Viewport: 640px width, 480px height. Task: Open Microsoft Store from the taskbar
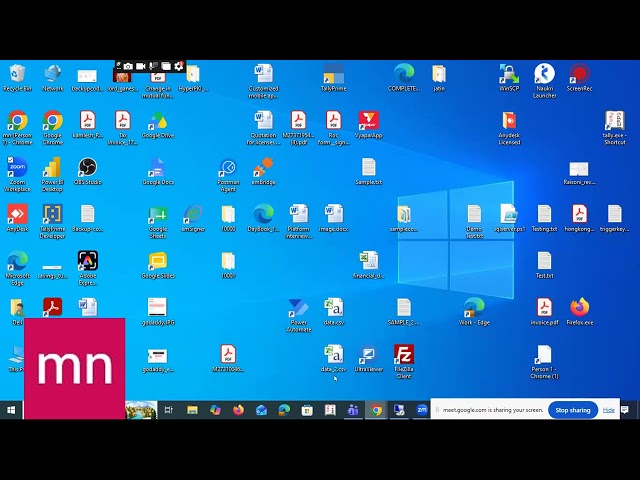click(x=307, y=410)
